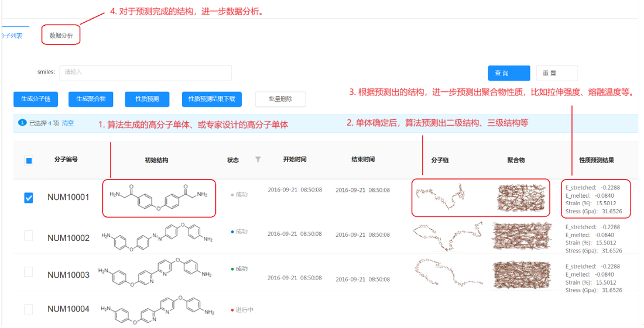Switch to the 数据分析 tab
644x328 pixels.
tap(61, 36)
